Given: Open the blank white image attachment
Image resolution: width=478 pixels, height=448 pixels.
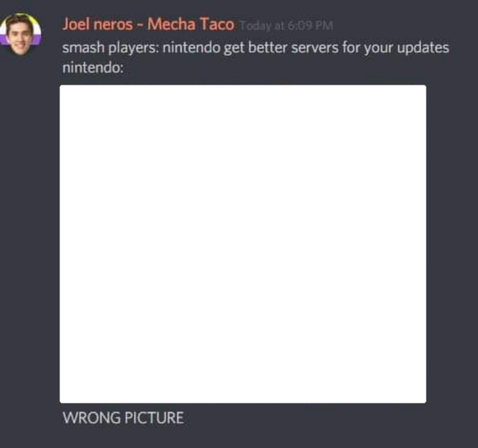Looking at the screenshot, I should click(243, 244).
